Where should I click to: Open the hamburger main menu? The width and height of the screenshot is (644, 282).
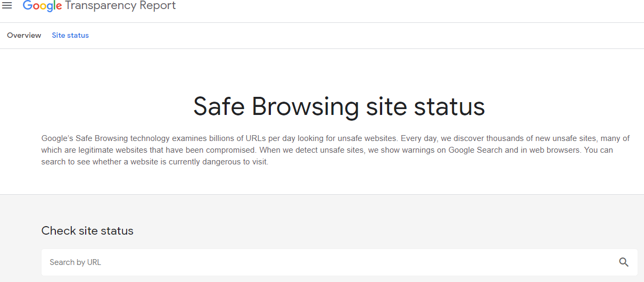7,5
